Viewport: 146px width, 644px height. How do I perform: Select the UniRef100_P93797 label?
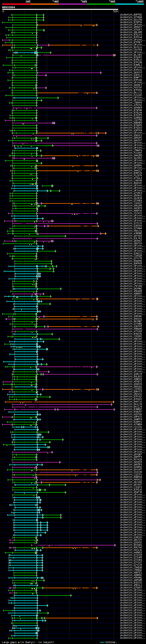pos(131,88)
